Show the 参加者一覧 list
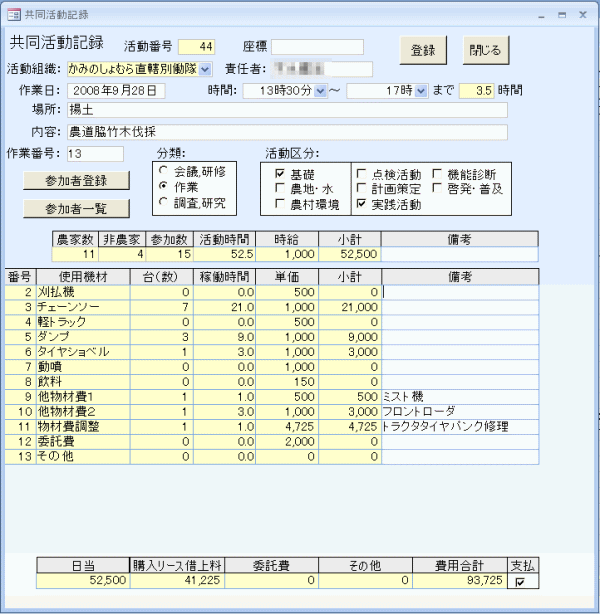The height and width of the screenshot is (614, 600). click(x=75, y=208)
